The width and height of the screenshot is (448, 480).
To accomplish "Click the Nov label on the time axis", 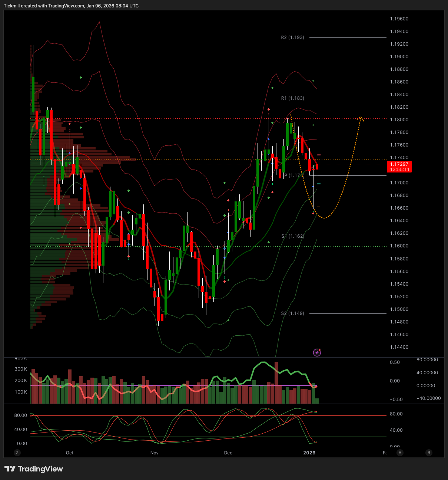I will click(x=155, y=453).
